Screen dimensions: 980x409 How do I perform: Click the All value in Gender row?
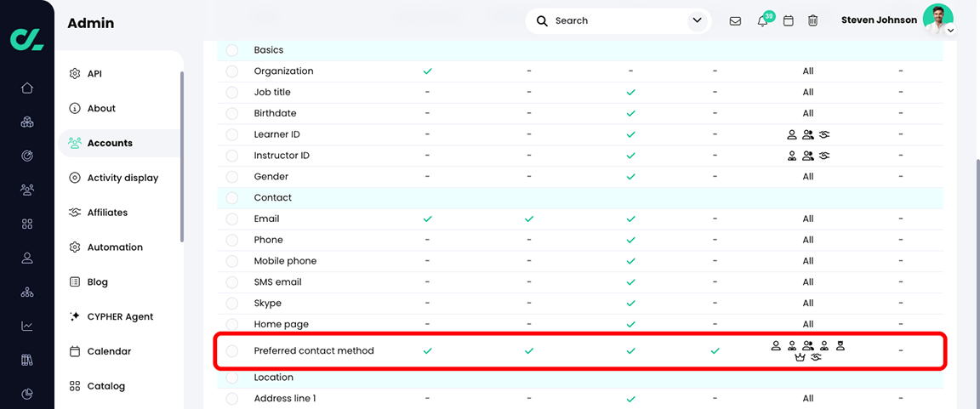808,177
